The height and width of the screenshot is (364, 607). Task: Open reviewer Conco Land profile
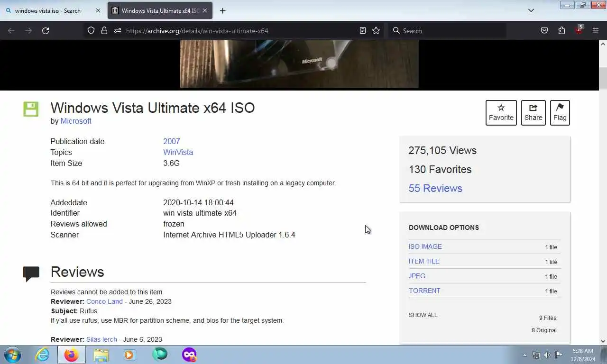coord(104,301)
